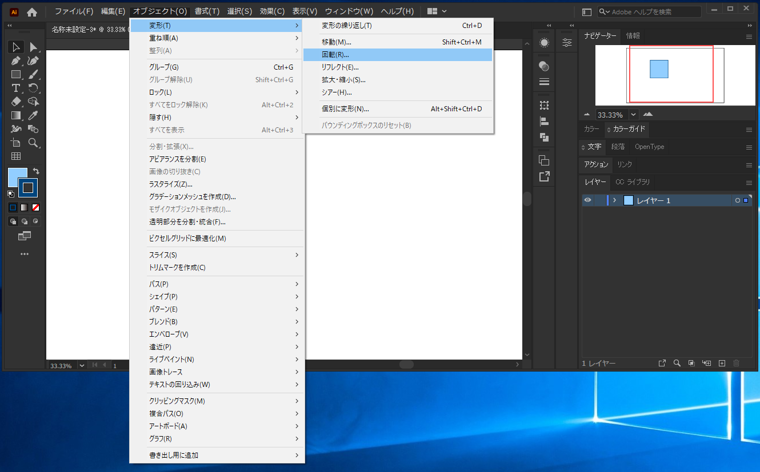
Task: Select the Rotate tool
Action: (x=33, y=88)
